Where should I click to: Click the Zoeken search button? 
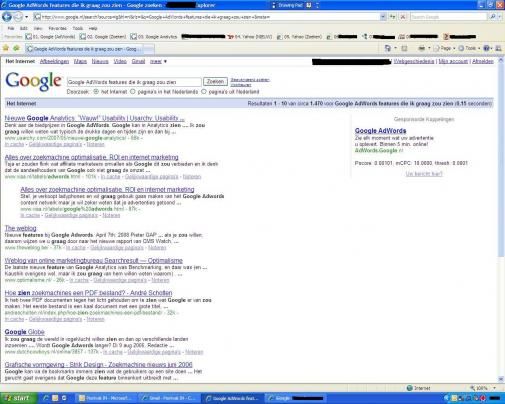coord(215,81)
